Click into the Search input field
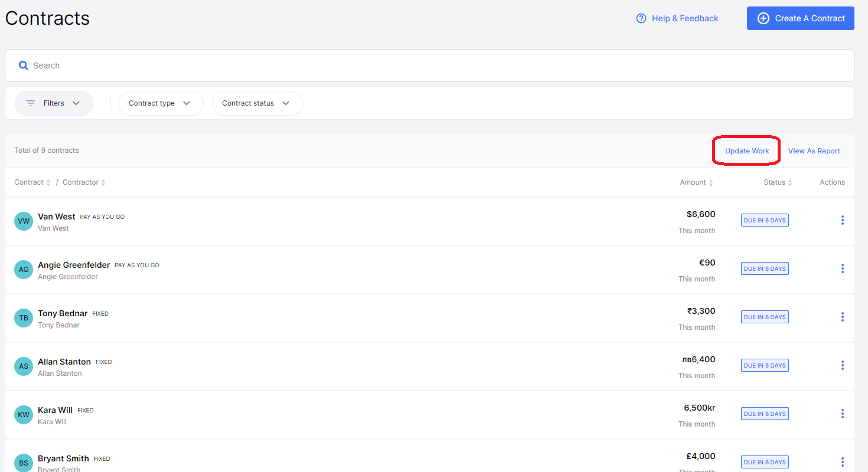The image size is (868, 472). (x=429, y=65)
